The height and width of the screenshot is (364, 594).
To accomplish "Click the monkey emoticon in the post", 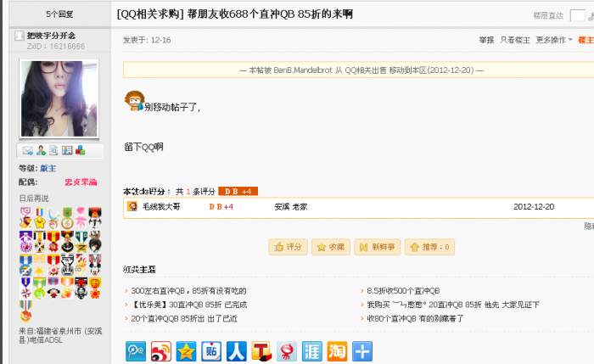I will 134,101.
